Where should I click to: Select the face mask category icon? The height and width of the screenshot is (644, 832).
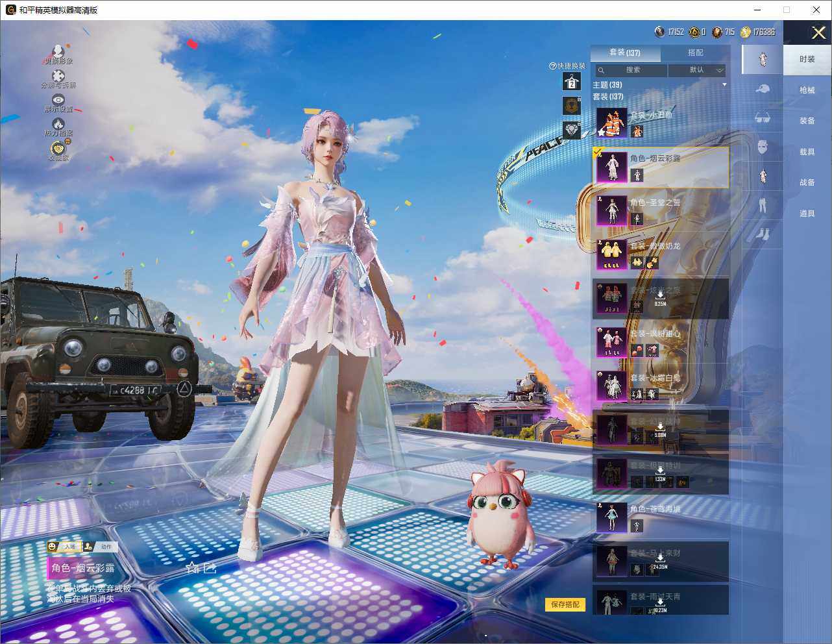pyautogui.click(x=763, y=147)
